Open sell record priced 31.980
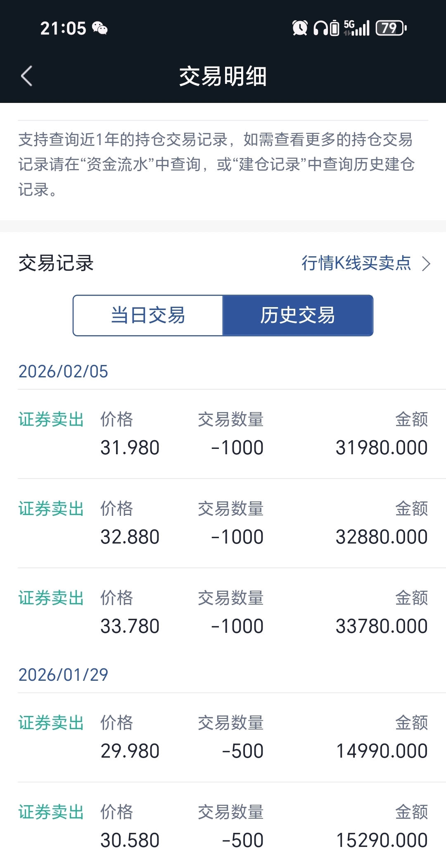This screenshot has width=446, height=868. pos(223,434)
